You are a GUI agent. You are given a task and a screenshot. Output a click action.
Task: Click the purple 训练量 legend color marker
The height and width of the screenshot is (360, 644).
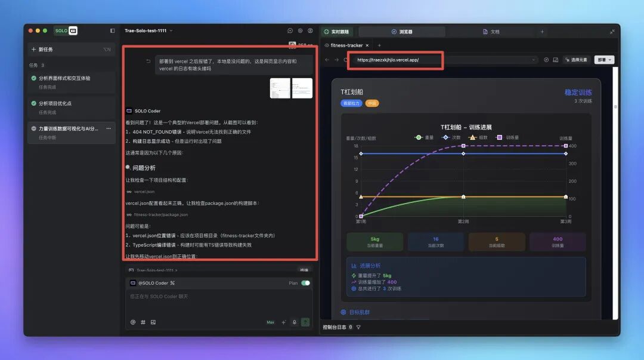click(500, 137)
